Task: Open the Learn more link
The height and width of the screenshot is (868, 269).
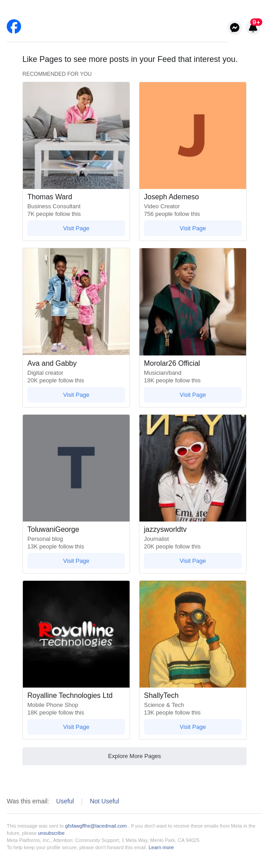Action: [x=161, y=847]
